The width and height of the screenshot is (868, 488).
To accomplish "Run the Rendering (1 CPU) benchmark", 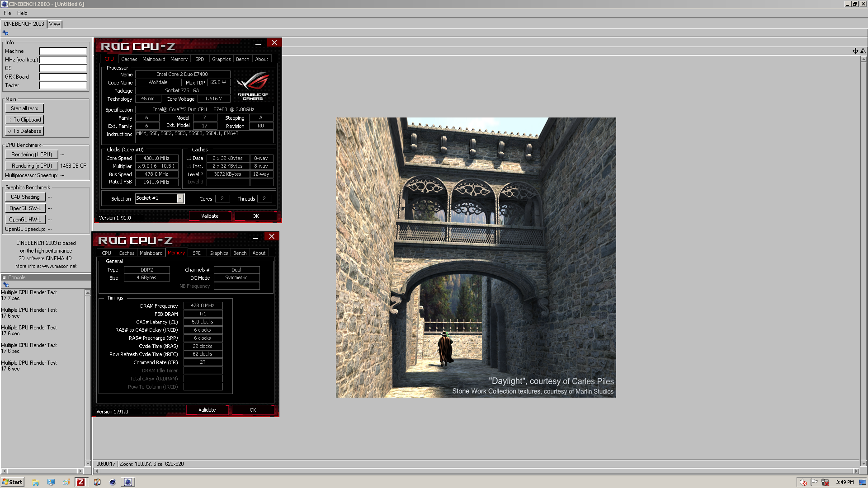I will [32, 155].
